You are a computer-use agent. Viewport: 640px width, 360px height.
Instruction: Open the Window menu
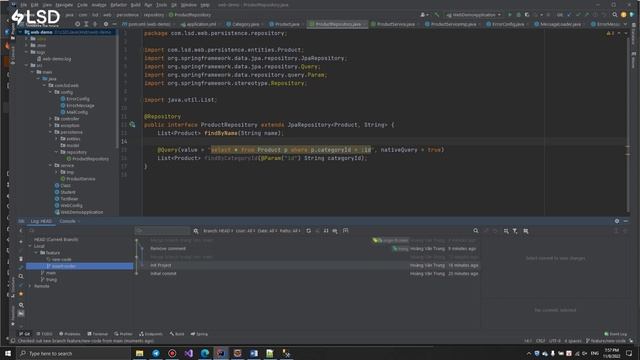click(x=189, y=5)
